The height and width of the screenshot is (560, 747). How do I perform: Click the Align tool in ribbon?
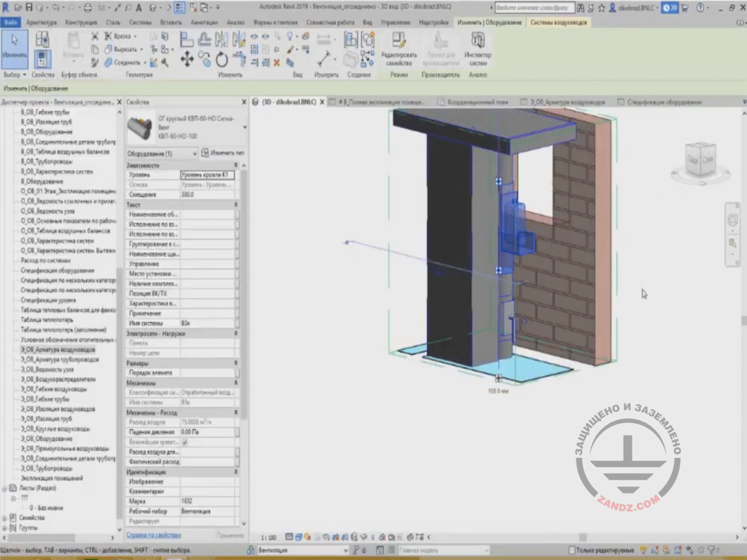point(187,39)
